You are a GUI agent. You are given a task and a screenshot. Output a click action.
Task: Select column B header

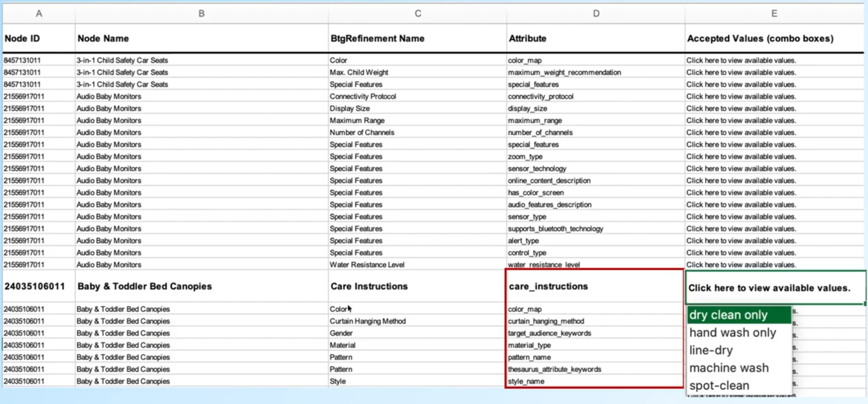[x=201, y=13]
